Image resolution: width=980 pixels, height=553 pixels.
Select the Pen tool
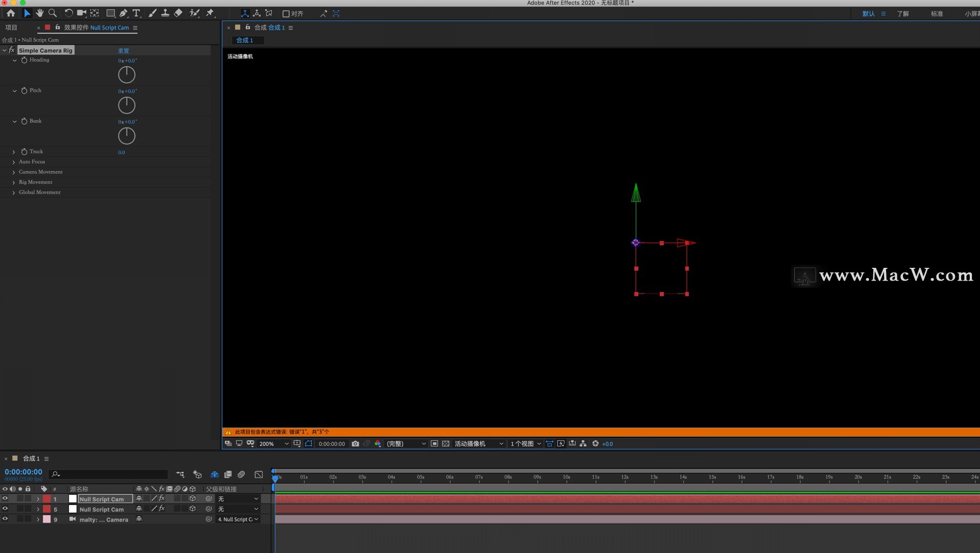coord(124,13)
